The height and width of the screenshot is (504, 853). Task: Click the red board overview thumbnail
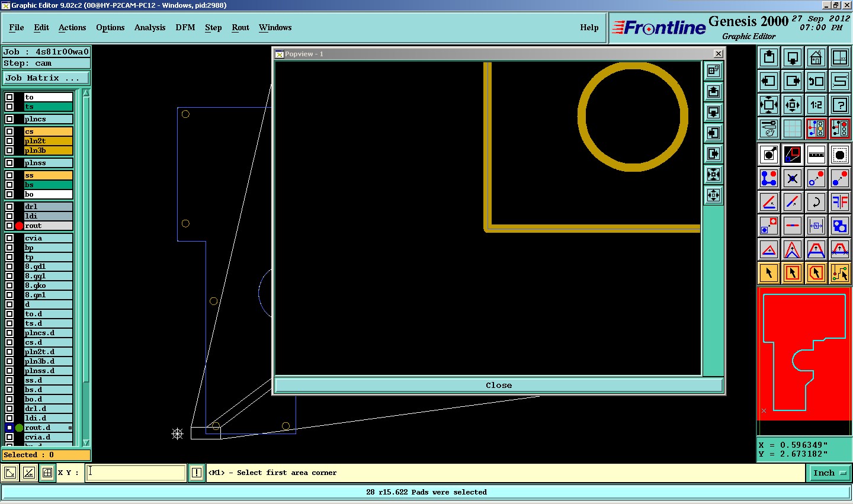pos(804,354)
